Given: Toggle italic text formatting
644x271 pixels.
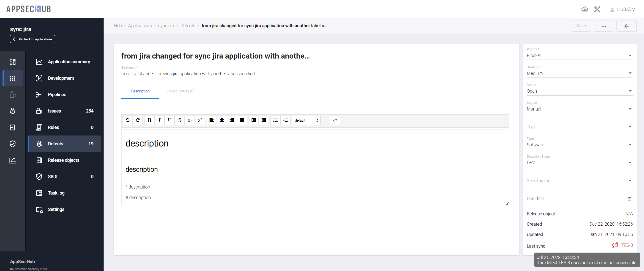Looking at the screenshot, I should point(159,120).
